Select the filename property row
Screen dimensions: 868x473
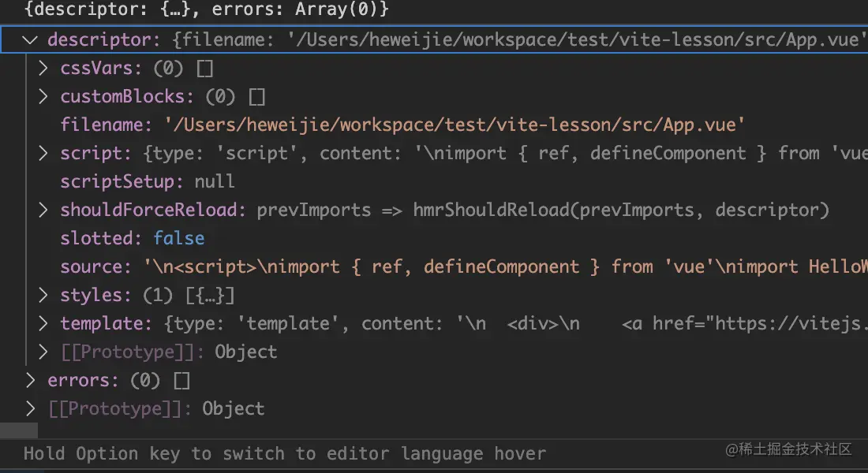[434, 125]
